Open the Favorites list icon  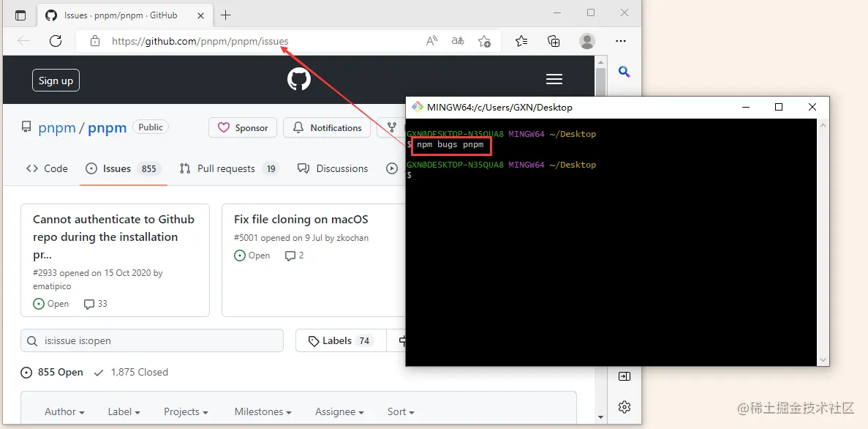coord(521,41)
